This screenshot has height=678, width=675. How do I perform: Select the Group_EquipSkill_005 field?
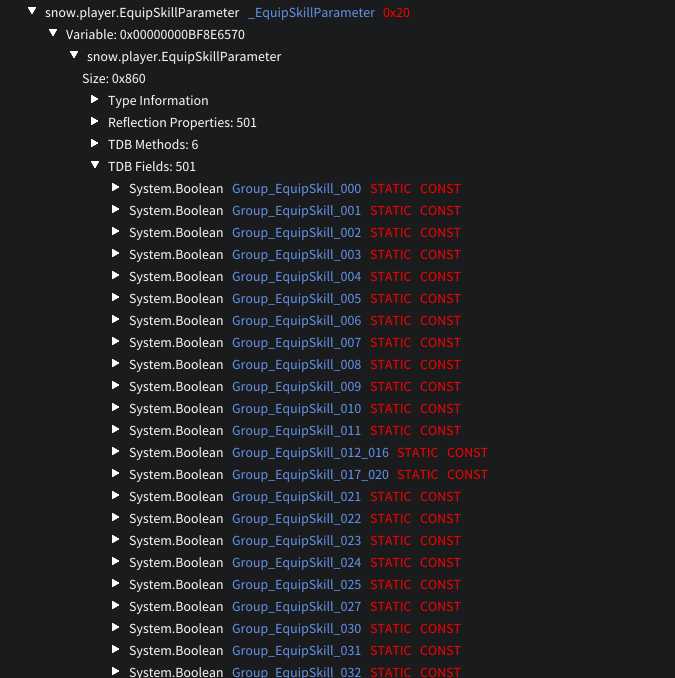[x=296, y=299]
